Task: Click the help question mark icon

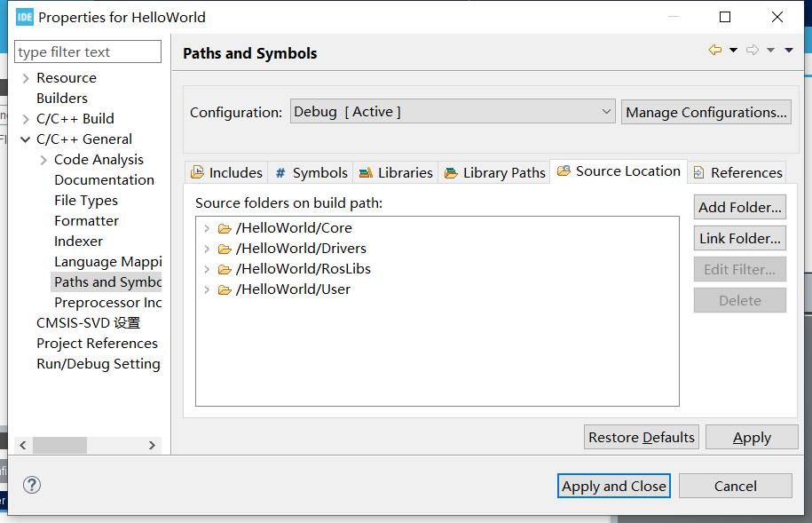Action: click(x=32, y=485)
